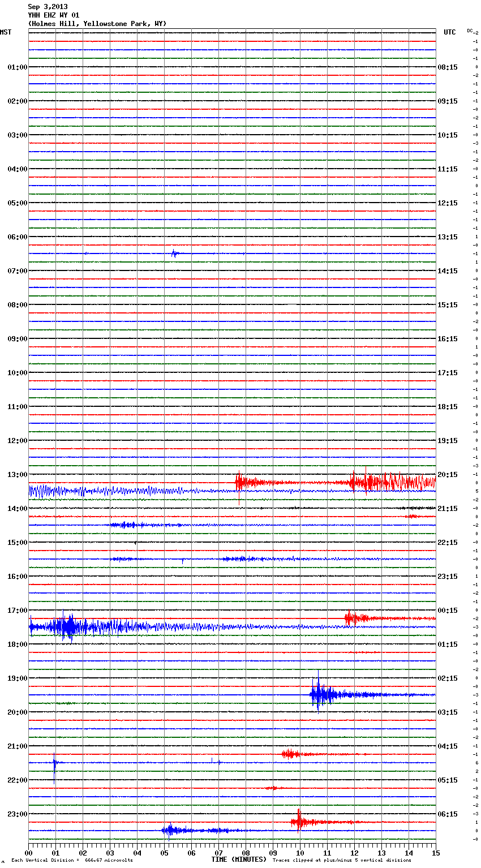Select the '10:15' UTC time label
Screen dimensions: 481x868
tap(448, 135)
